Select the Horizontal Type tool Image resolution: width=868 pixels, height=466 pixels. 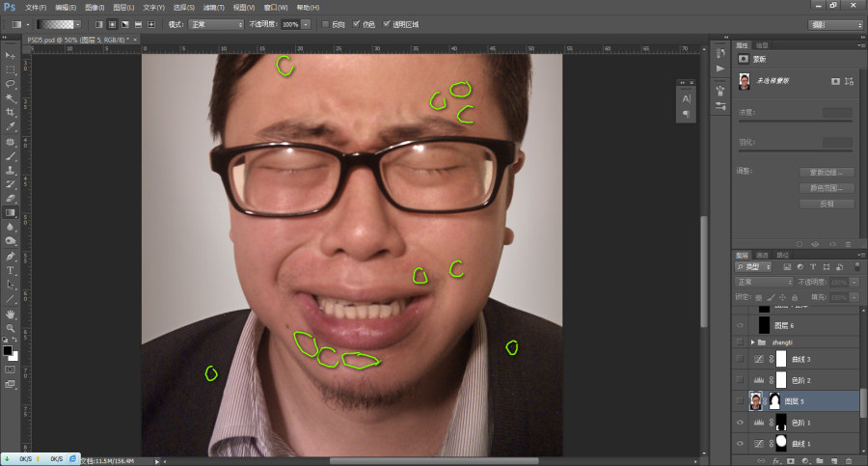tap(10, 270)
